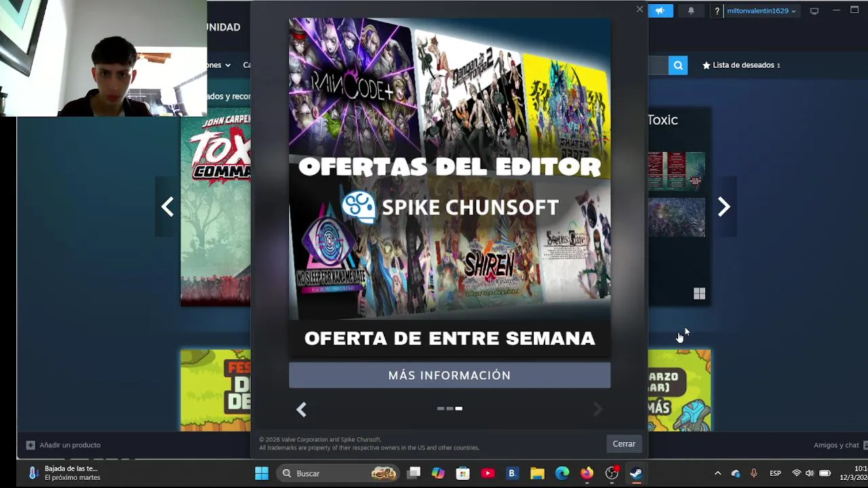This screenshot has width=868, height=488.
Task: Click the blue store search magnifier button
Action: coord(678,65)
